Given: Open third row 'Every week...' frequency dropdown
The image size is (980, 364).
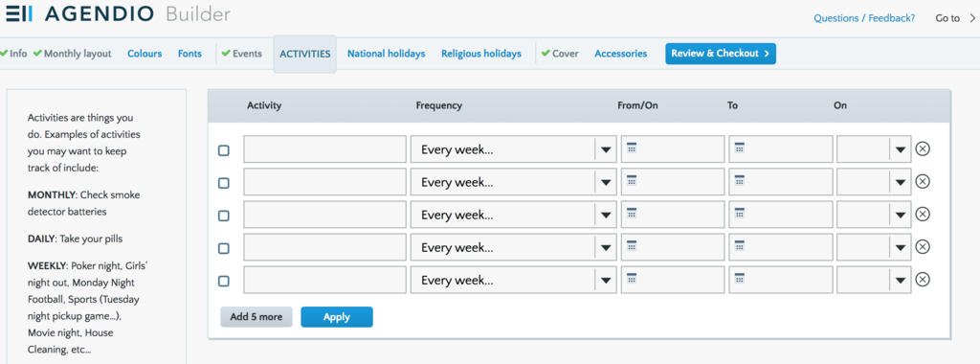Looking at the screenshot, I should (x=513, y=214).
